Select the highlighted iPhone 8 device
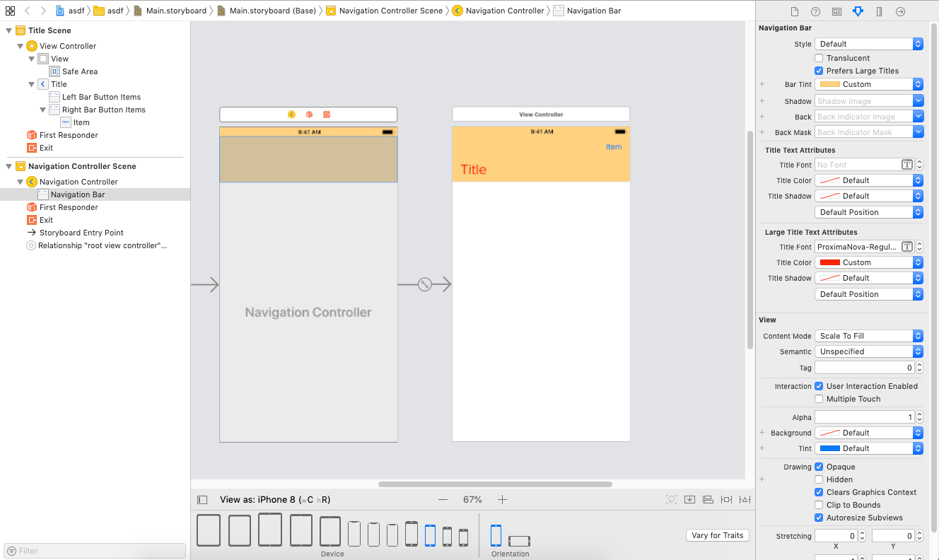 pos(430,535)
